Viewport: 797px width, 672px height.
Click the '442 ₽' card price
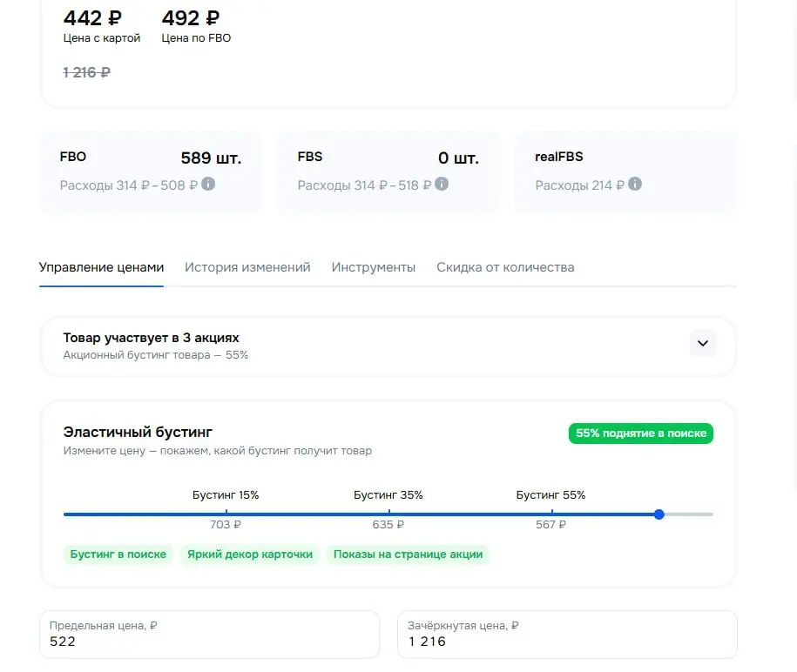[92, 18]
